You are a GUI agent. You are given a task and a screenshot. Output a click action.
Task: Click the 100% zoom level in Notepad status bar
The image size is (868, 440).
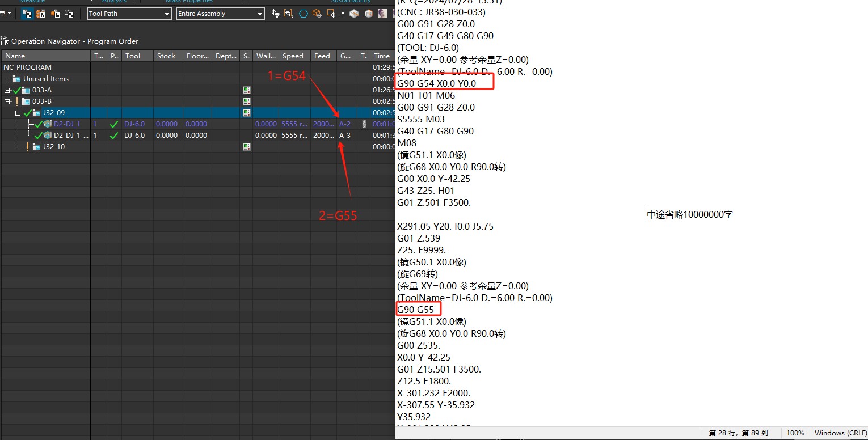(x=795, y=433)
